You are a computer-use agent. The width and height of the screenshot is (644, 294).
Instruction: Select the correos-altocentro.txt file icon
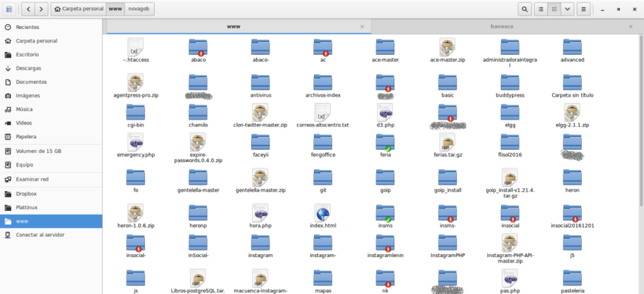(x=323, y=112)
